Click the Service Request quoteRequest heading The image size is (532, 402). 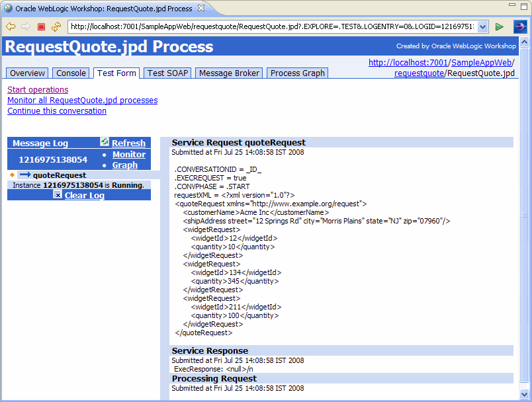tap(238, 142)
